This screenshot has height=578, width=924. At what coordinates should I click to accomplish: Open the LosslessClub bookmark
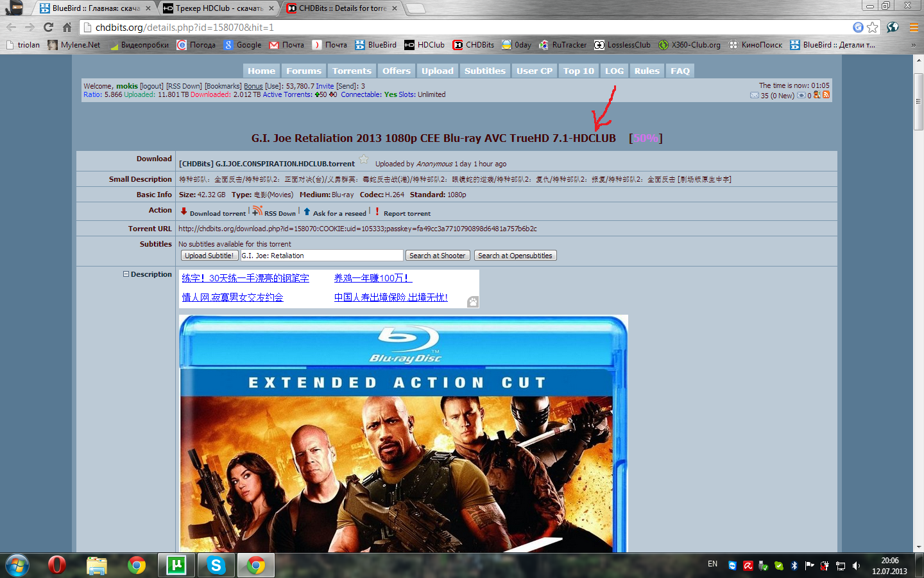click(622, 45)
